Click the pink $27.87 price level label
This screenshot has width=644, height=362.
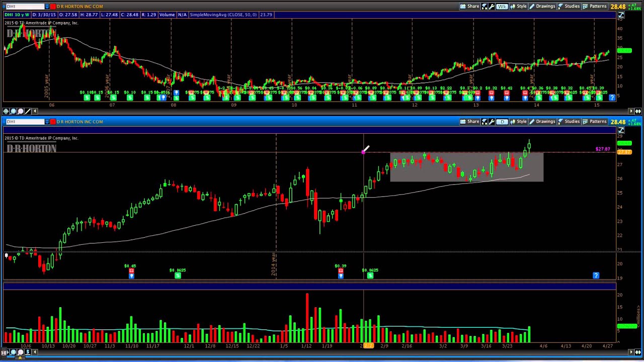point(602,149)
